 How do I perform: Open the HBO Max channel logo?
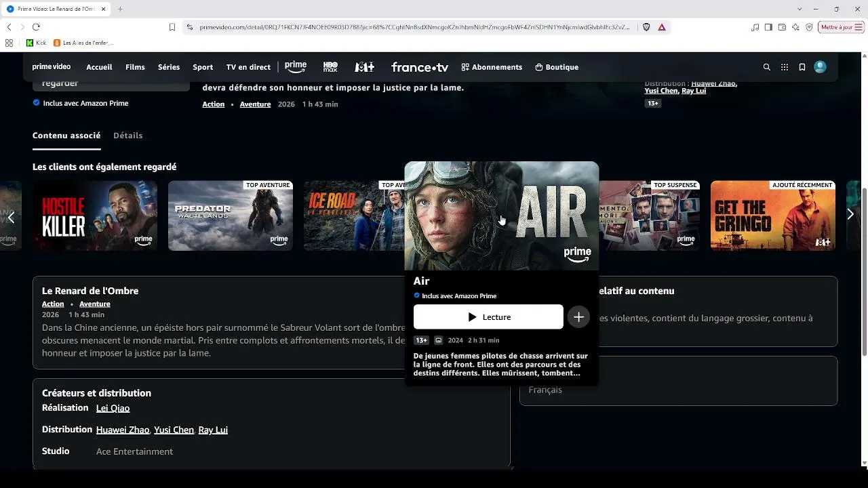pos(330,67)
